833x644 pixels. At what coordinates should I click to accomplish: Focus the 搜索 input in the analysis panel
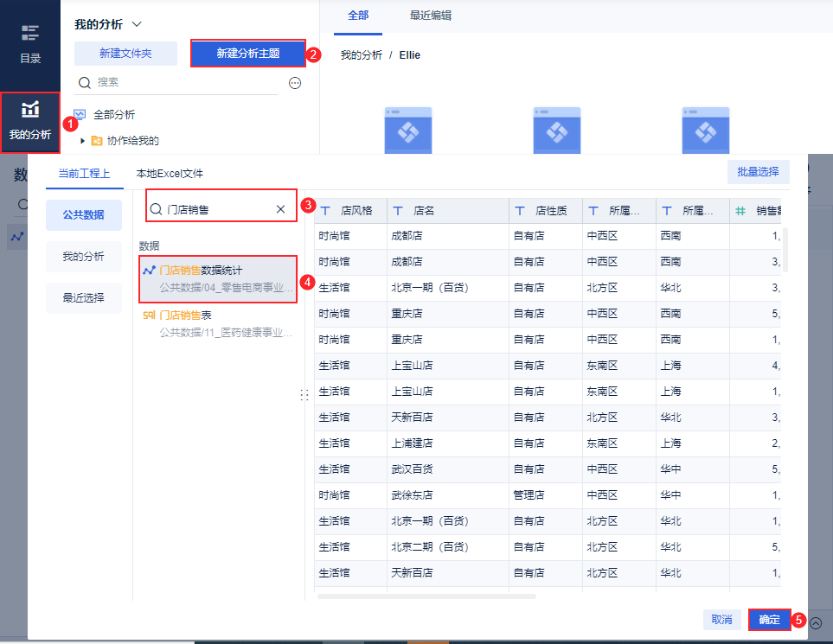[176, 82]
